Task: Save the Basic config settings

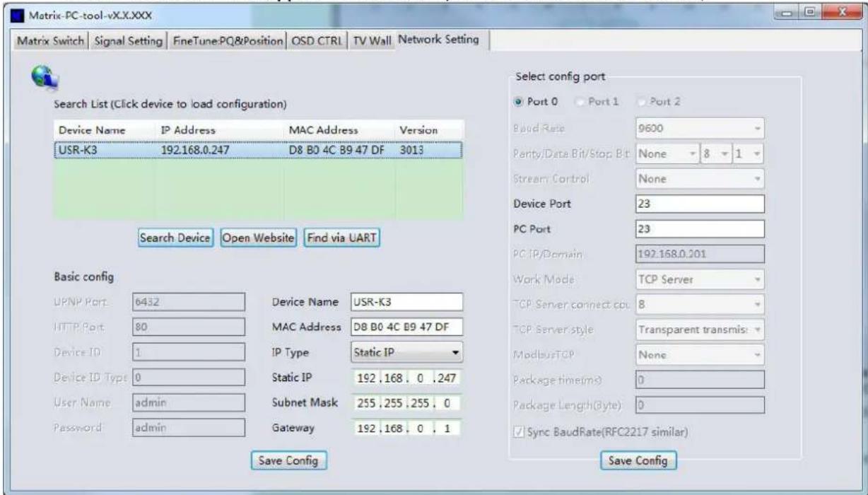Action: click(289, 460)
